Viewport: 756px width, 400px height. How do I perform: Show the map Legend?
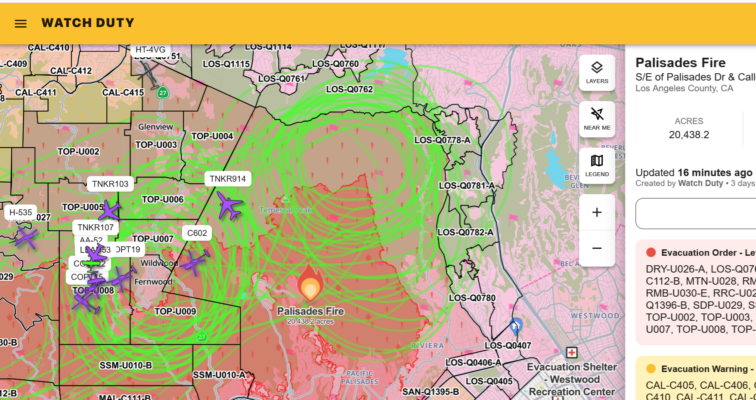point(596,165)
